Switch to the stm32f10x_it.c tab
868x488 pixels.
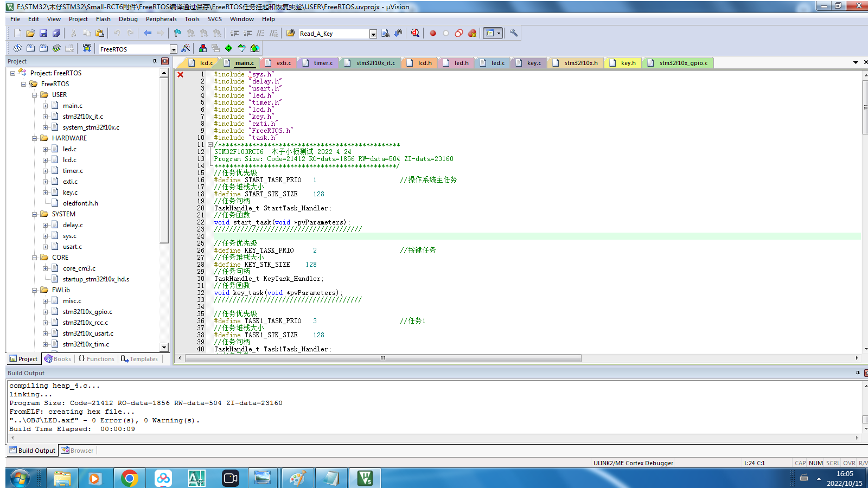pyautogui.click(x=371, y=63)
